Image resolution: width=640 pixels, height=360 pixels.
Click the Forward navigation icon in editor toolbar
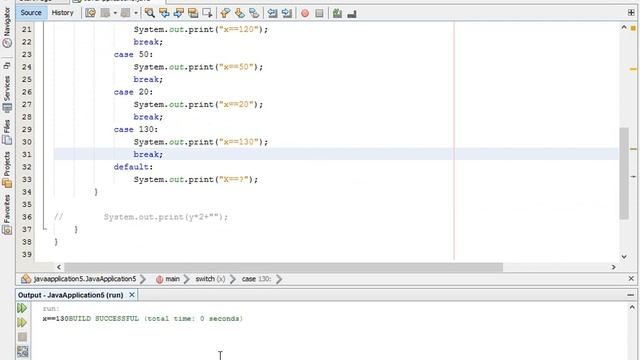(125, 13)
